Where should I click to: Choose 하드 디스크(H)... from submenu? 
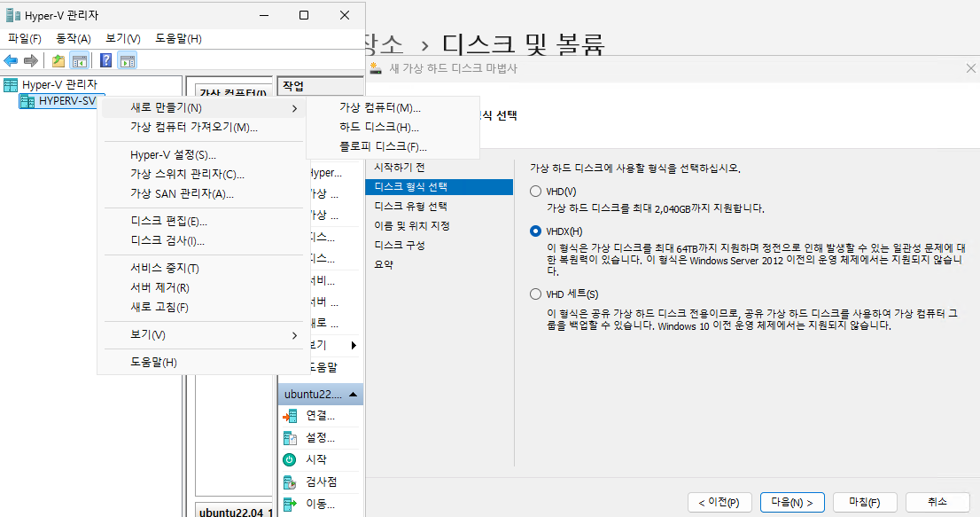(393, 127)
